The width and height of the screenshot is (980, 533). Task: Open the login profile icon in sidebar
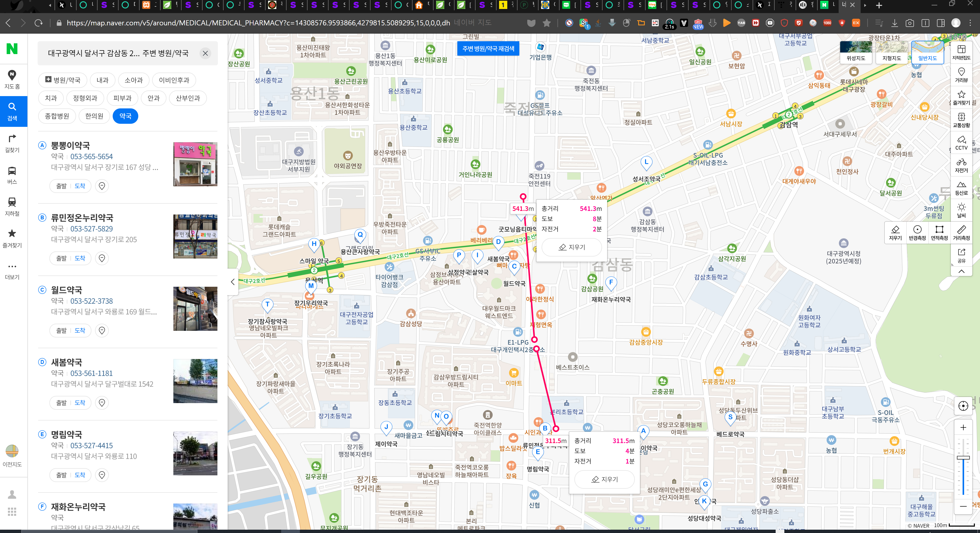[x=12, y=495]
